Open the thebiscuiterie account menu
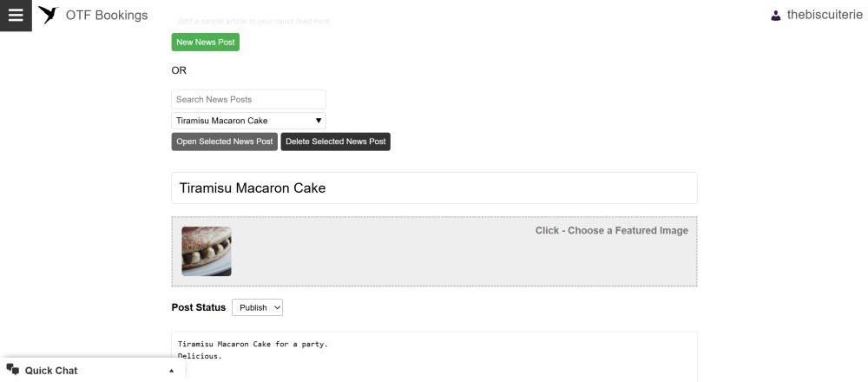 (825, 15)
